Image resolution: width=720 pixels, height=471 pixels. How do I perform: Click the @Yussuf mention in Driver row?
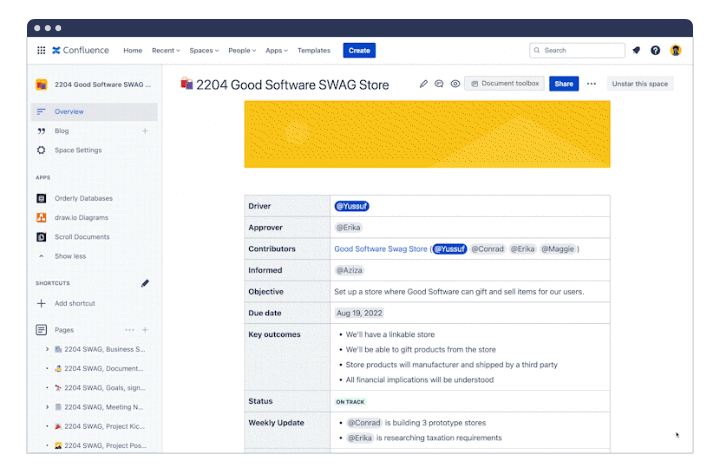point(352,206)
